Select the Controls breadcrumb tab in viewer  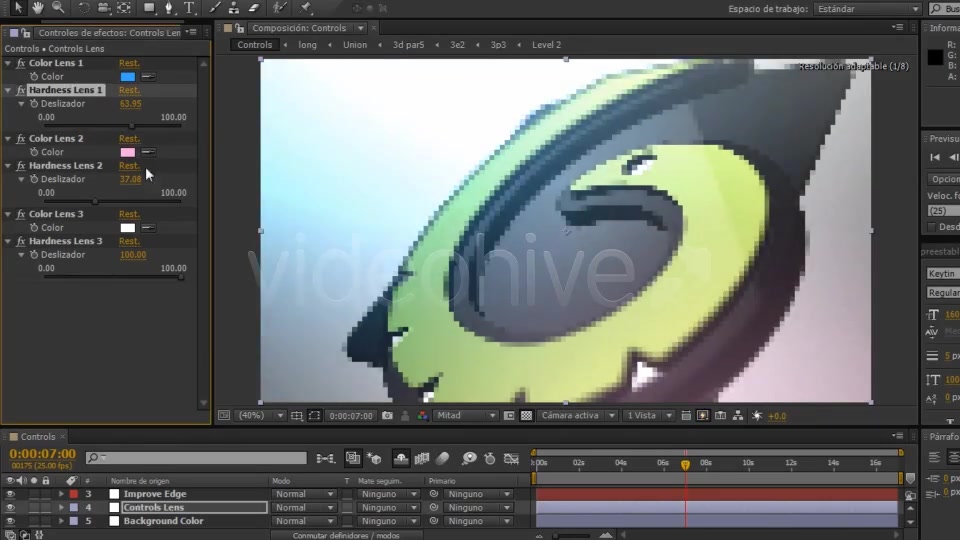click(x=255, y=45)
